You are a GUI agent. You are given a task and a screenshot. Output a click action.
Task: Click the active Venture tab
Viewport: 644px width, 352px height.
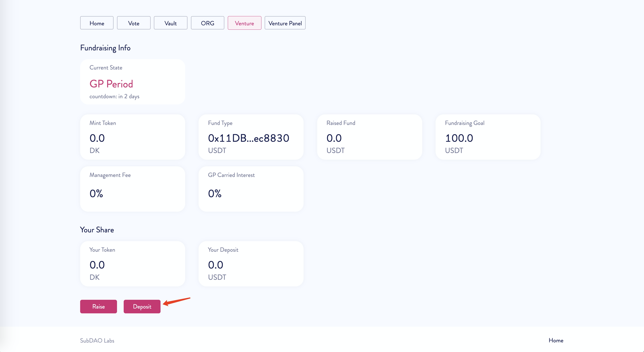click(x=244, y=23)
